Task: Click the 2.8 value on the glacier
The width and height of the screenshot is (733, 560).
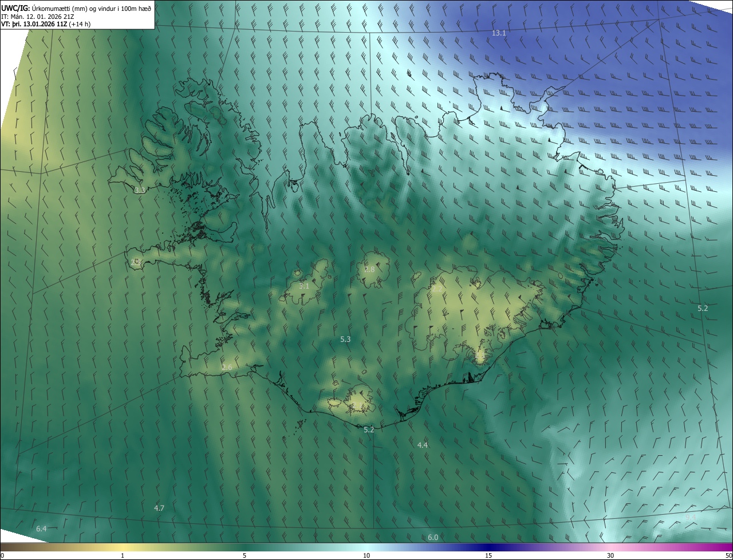Action: [x=370, y=269]
